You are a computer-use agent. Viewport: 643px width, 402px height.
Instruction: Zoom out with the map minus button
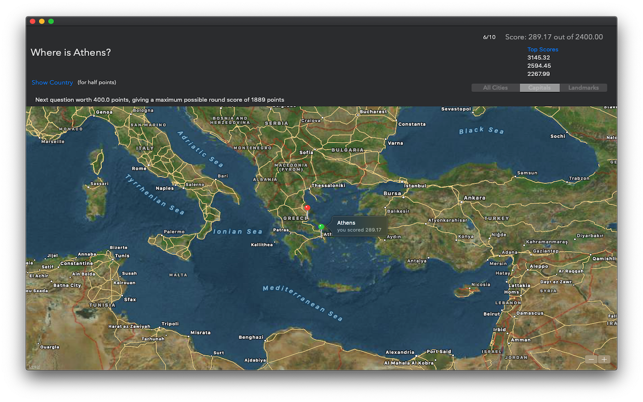click(591, 359)
